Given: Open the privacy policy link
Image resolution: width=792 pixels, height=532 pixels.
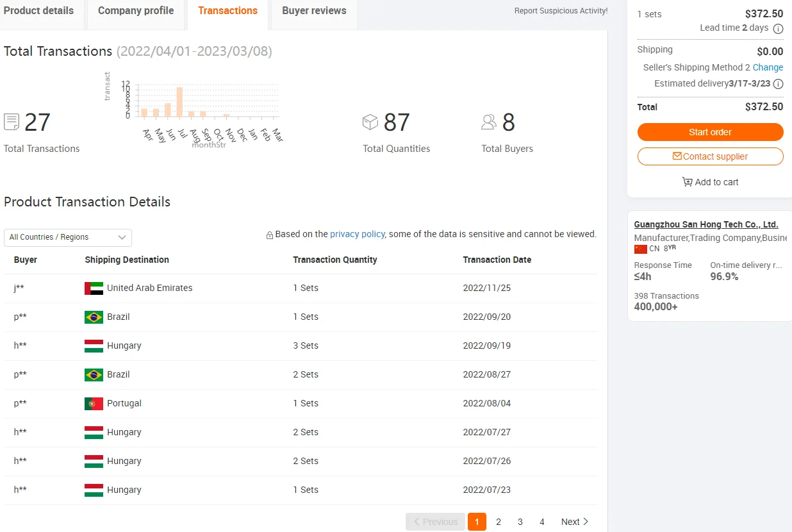Looking at the screenshot, I should click(x=358, y=234).
